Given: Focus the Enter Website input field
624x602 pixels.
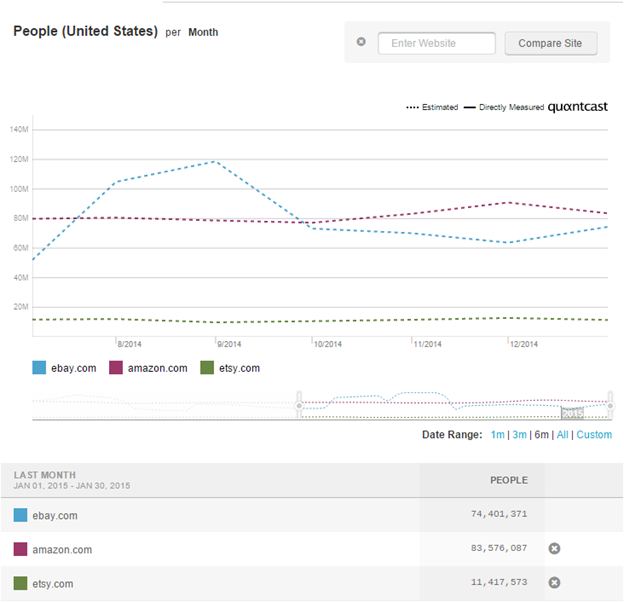Looking at the screenshot, I should [x=436, y=43].
